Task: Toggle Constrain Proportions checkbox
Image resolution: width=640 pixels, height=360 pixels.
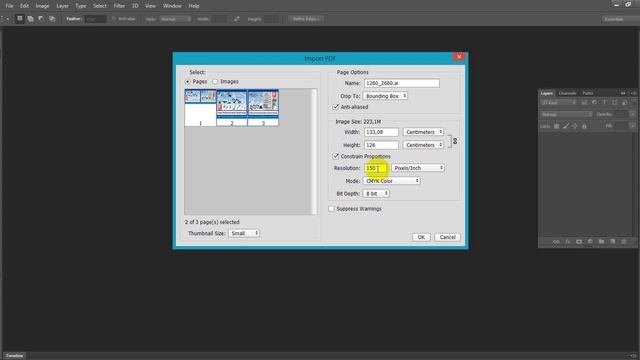Action: 336,156
